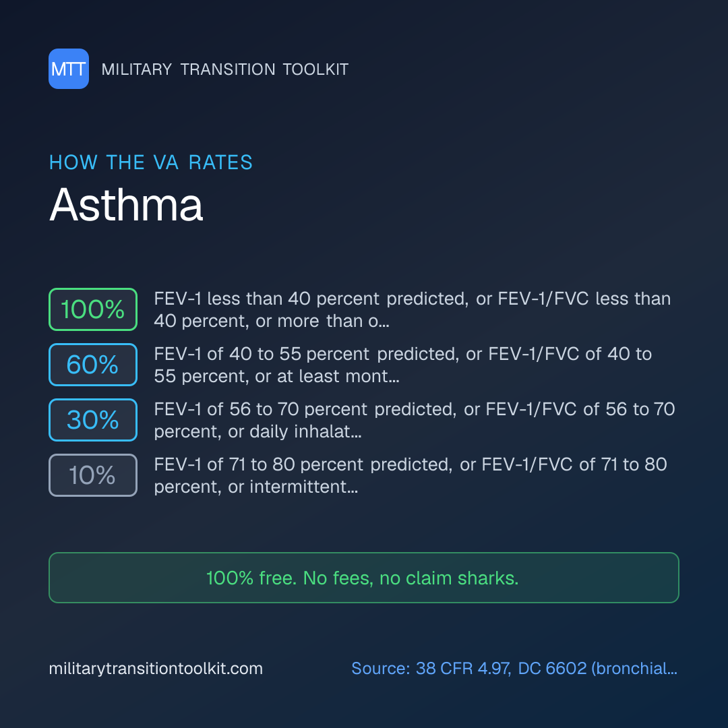
Task: Open the militarytransitiontoolkit.com link
Action: pos(156,669)
